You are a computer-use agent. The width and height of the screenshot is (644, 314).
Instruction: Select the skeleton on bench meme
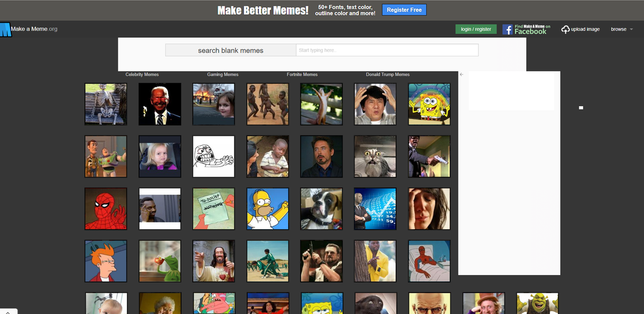point(106,104)
